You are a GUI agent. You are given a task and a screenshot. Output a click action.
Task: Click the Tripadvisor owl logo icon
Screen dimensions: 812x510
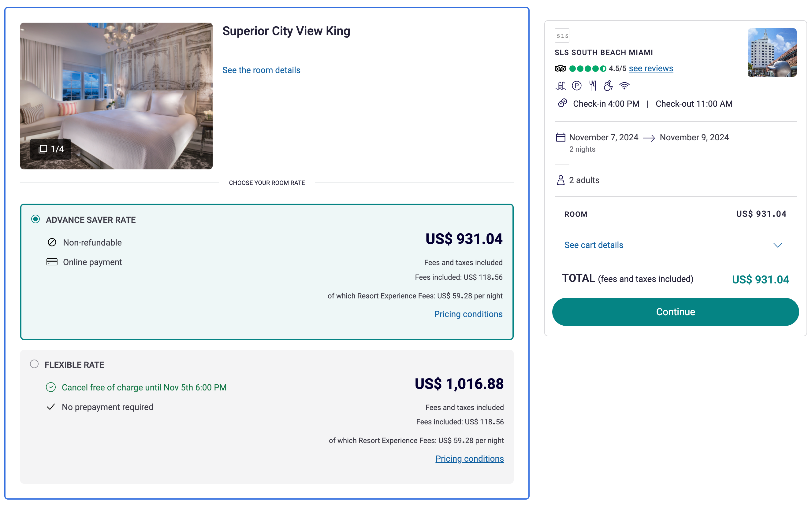560,69
